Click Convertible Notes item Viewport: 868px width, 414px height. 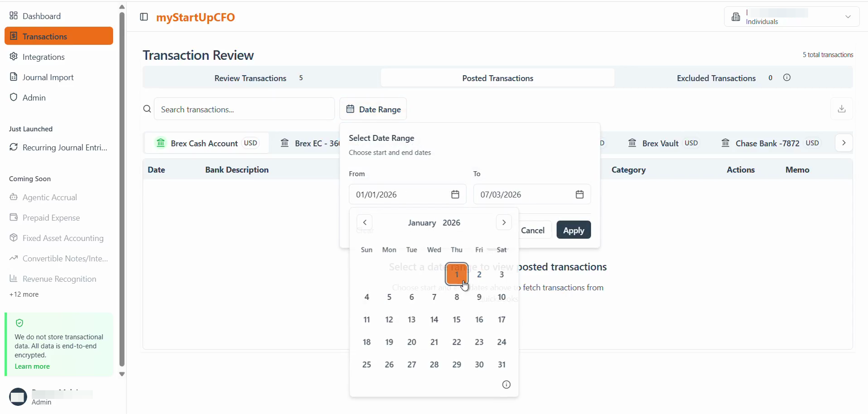tap(58, 258)
